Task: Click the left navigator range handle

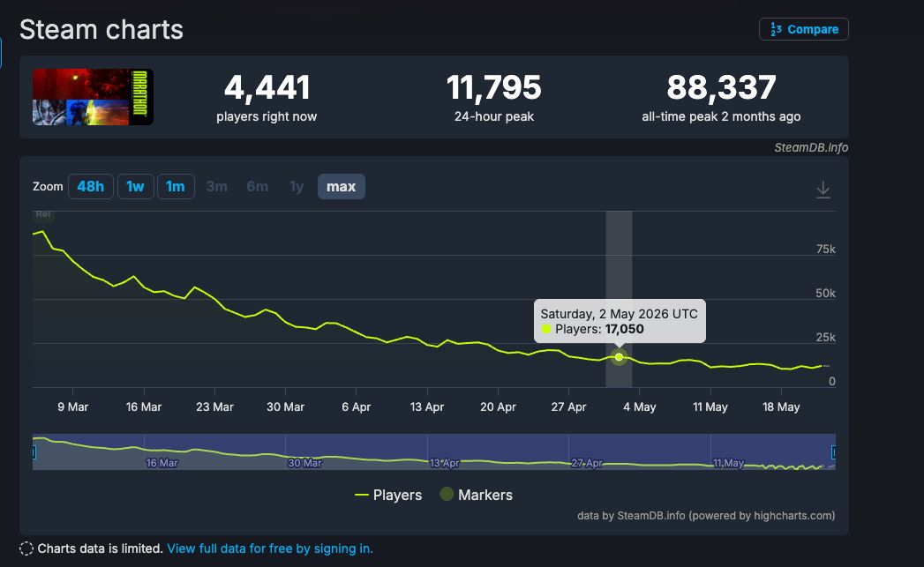Action: click(x=34, y=452)
